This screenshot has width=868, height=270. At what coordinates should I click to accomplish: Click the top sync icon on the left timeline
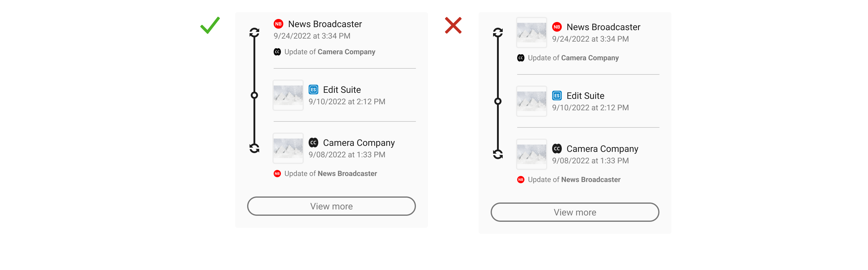(x=254, y=32)
